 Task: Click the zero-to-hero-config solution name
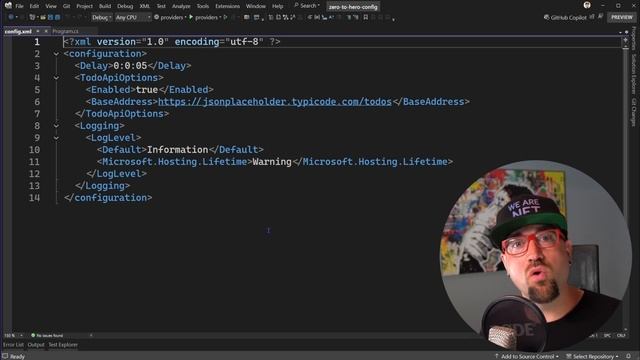(353, 7)
